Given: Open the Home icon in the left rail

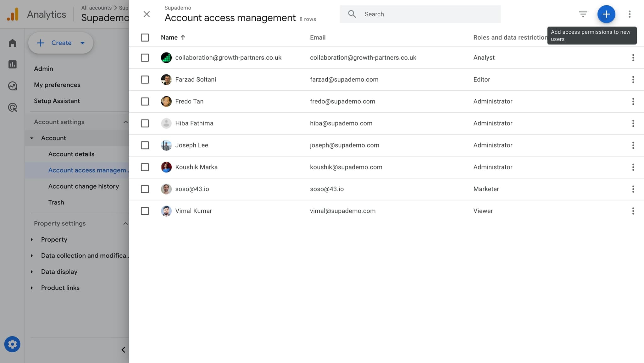Looking at the screenshot, I should coord(12,43).
